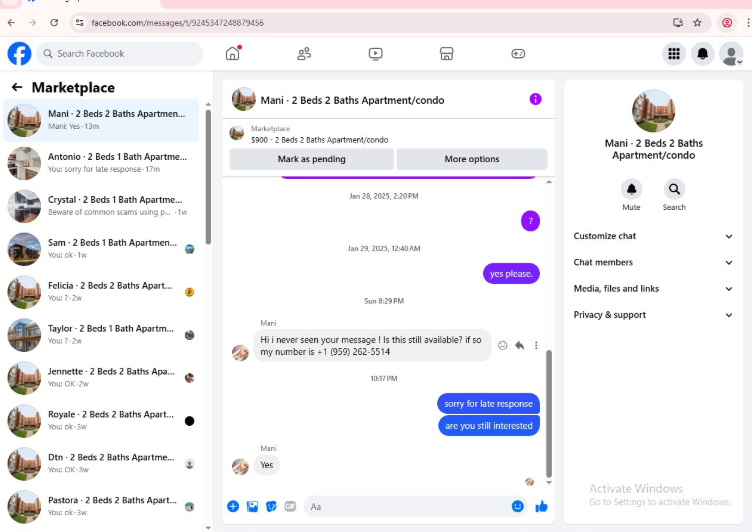Viewport: 752px width, 532px height.
Task: Expand Media, files and links section
Action: click(x=653, y=289)
